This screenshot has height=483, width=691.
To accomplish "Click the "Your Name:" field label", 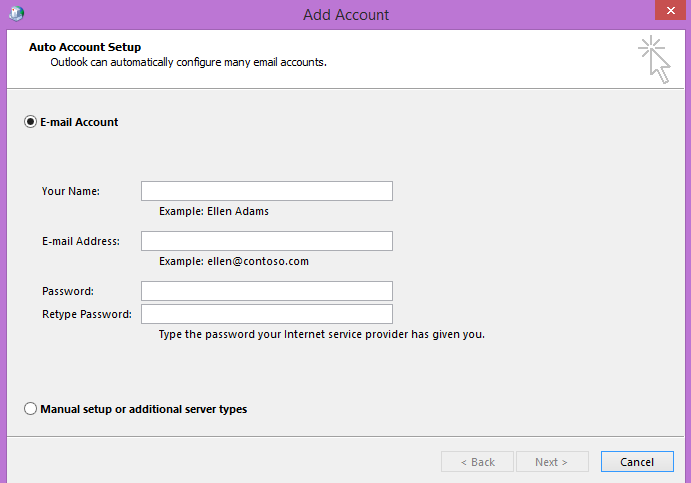I will (71, 191).
